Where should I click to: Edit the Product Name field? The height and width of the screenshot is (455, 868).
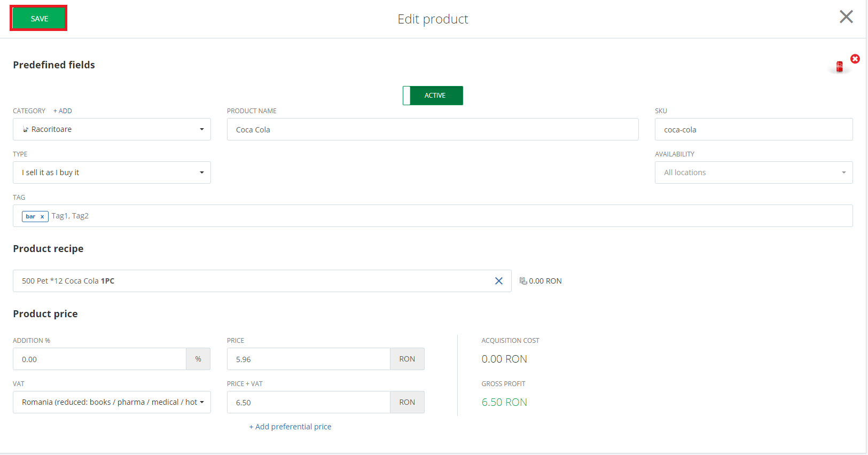tap(433, 129)
